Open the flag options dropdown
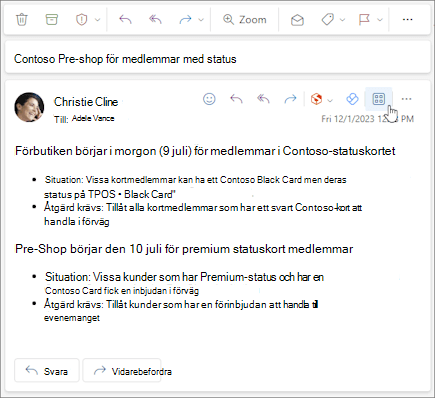 [x=380, y=20]
